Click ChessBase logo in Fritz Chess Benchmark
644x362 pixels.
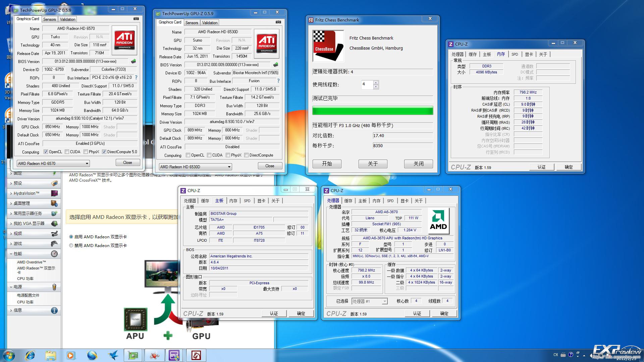coord(328,46)
